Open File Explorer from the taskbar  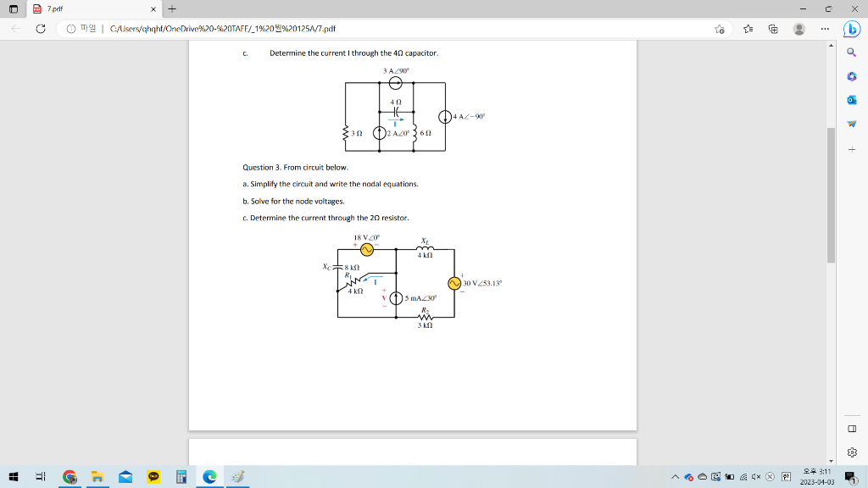(97, 477)
